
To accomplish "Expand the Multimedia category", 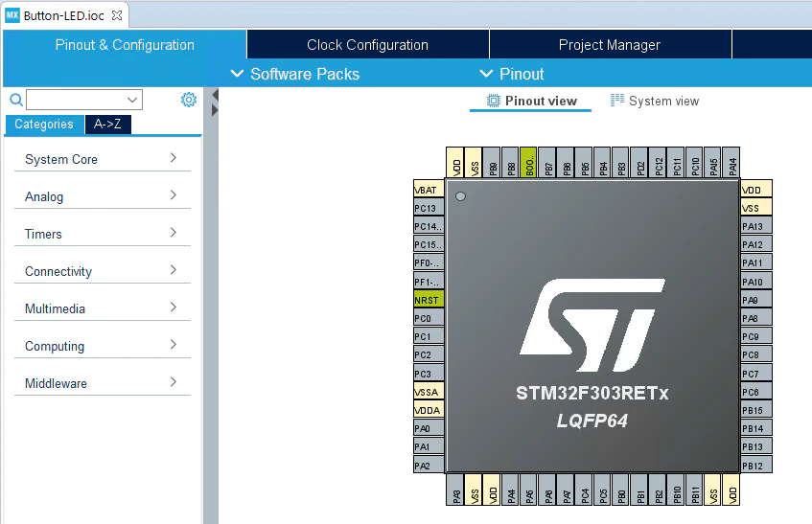I will [x=103, y=308].
